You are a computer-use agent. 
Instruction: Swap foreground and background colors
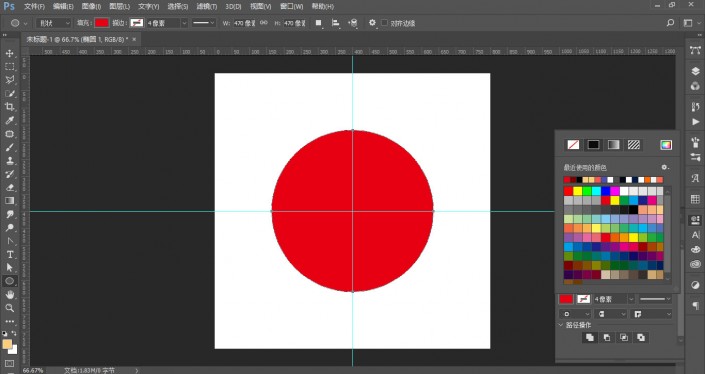pos(14,333)
